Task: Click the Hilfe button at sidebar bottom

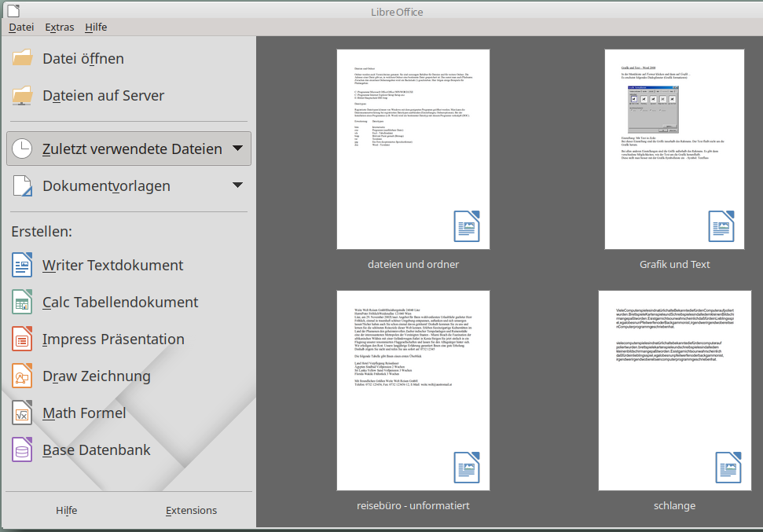Action: pyautogui.click(x=67, y=510)
